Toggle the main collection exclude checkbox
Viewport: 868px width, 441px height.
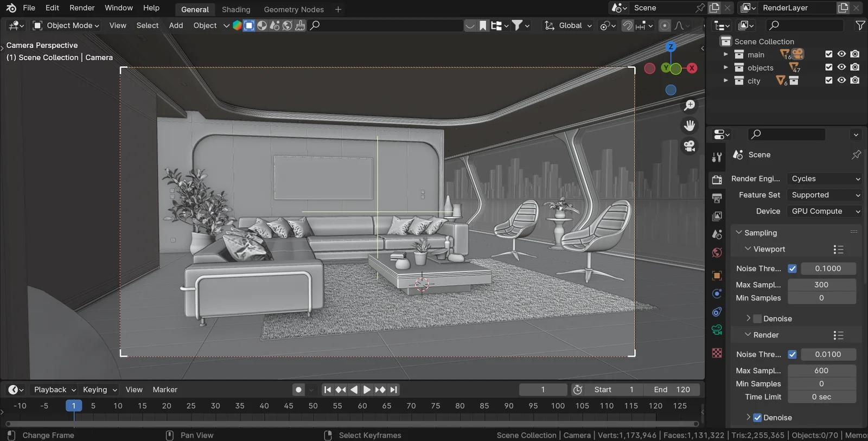coord(828,54)
